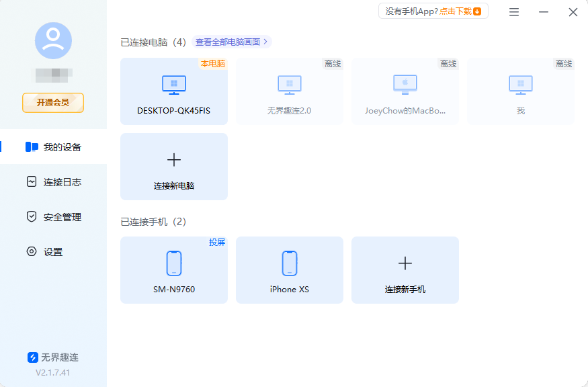Open the hamburger menu at top right
The image size is (588, 387).
pyautogui.click(x=513, y=11)
